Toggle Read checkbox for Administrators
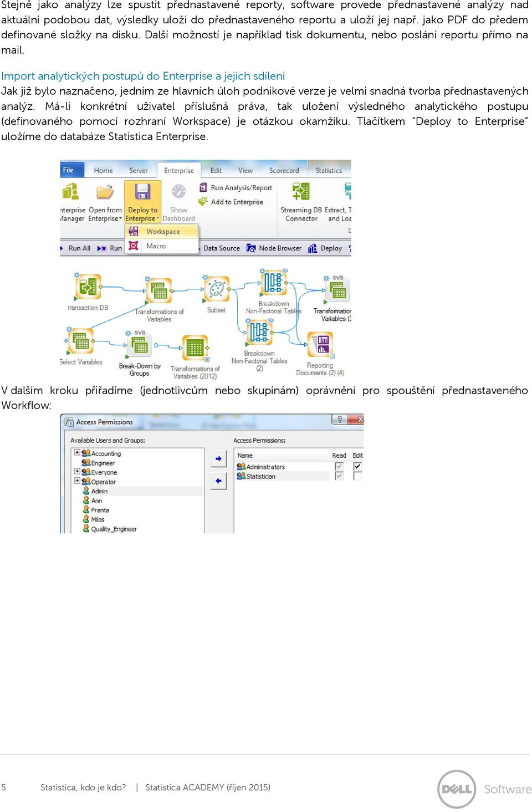Viewport: 532px width, 812px height. 339,467
